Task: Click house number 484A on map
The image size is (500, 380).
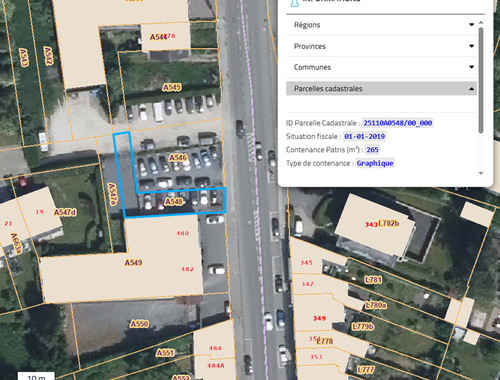Action: coord(216,365)
